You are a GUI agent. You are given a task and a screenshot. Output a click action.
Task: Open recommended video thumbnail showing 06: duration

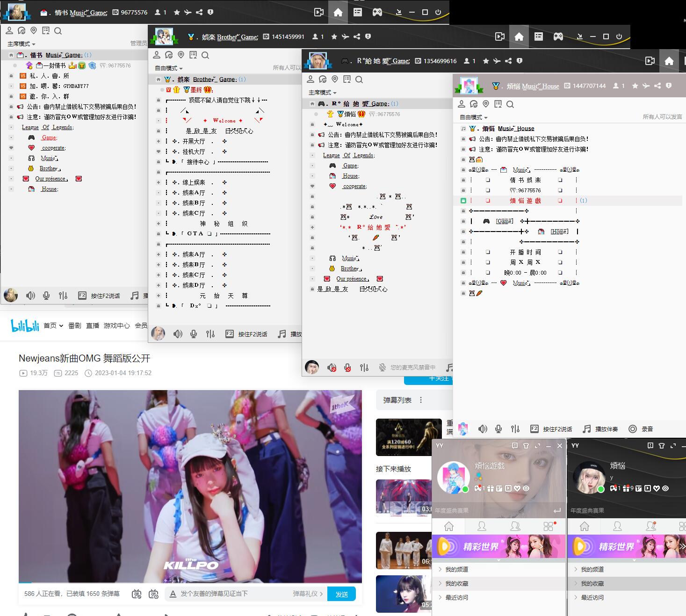[404, 550]
